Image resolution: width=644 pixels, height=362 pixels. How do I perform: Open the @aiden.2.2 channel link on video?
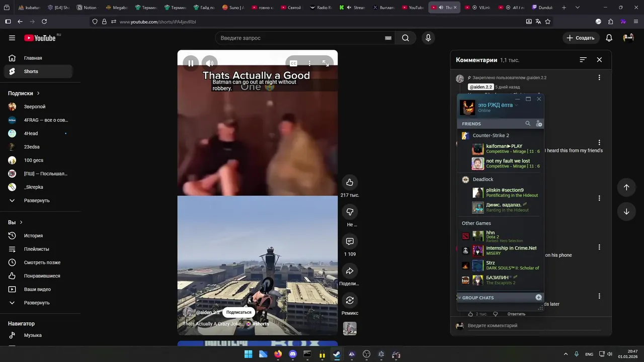click(x=207, y=312)
